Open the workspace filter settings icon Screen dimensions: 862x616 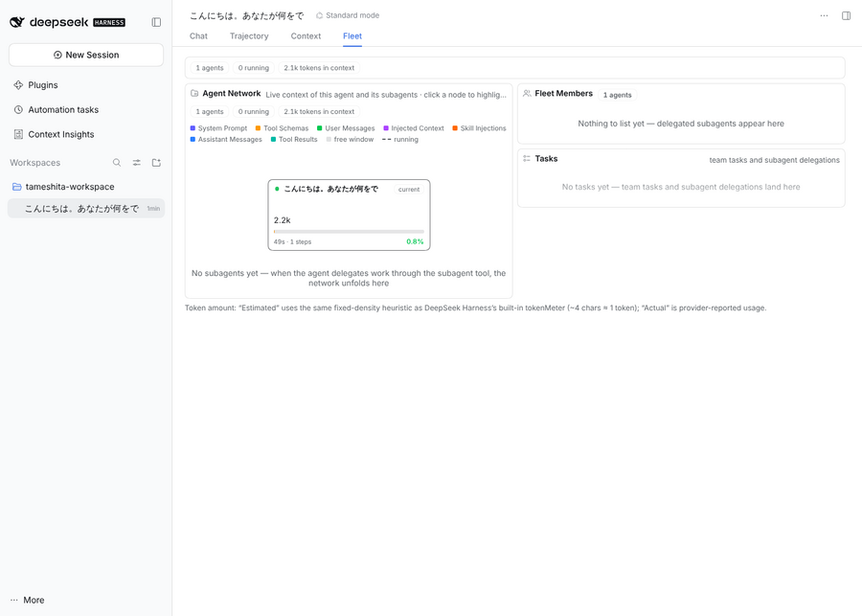136,162
